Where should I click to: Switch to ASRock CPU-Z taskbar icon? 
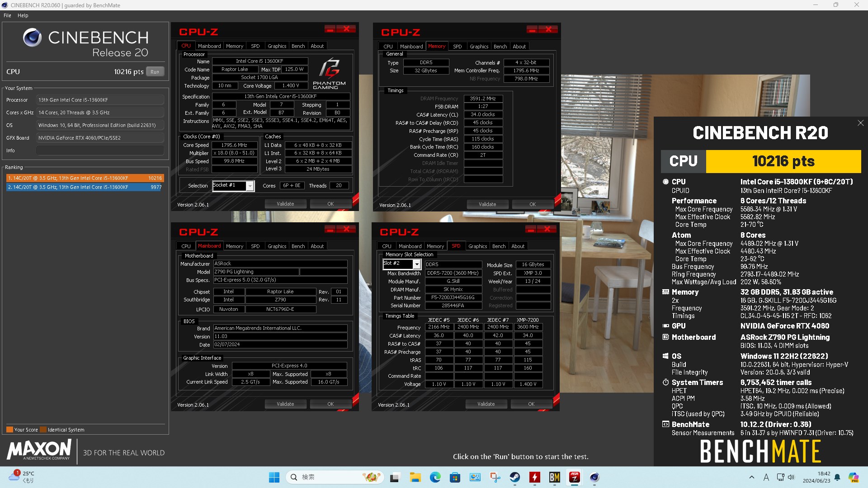click(x=574, y=477)
